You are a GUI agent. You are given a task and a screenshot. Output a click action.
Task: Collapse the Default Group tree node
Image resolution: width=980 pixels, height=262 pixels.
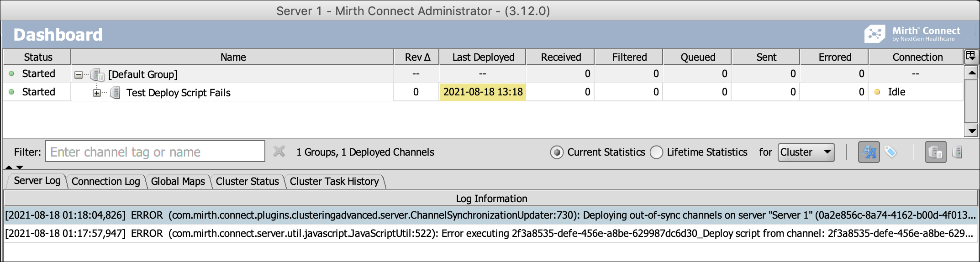(79, 74)
